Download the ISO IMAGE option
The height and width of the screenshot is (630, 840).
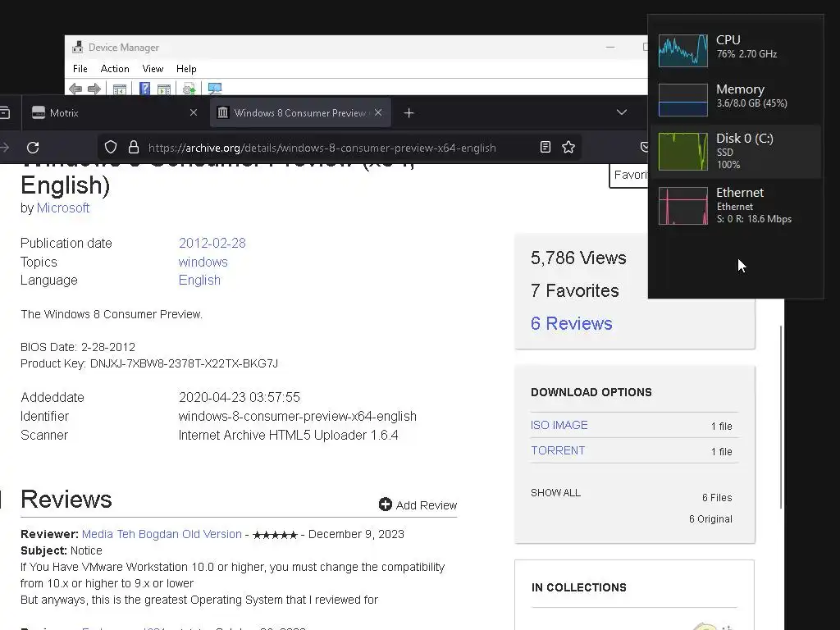tap(559, 426)
